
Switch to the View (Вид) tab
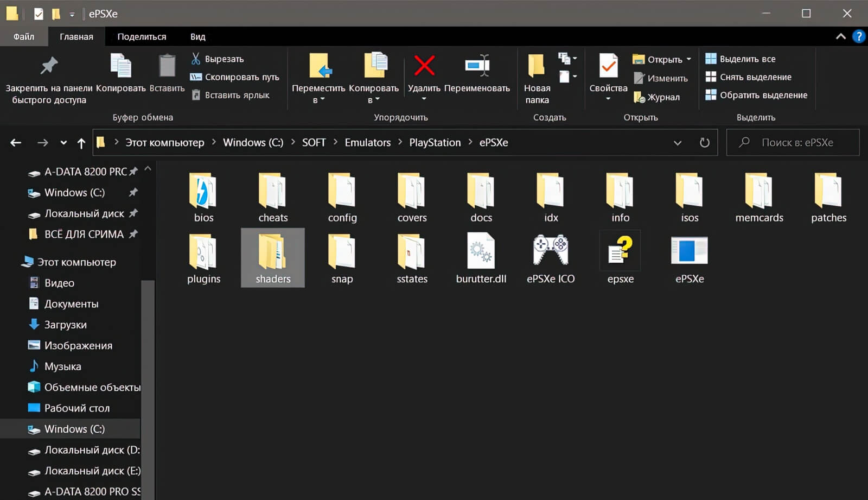tap(197, 36)
